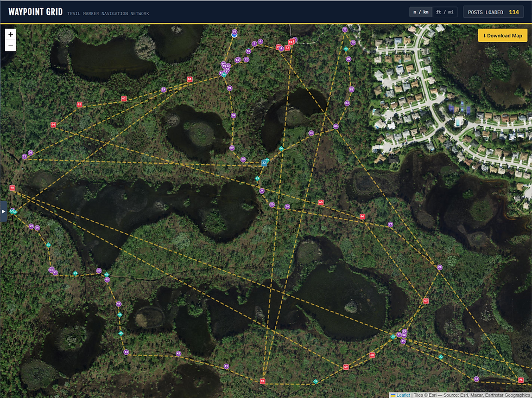The image size is (532, 398).
Task: Select blue square waypoint marker 22
Action: click(264, 163)
